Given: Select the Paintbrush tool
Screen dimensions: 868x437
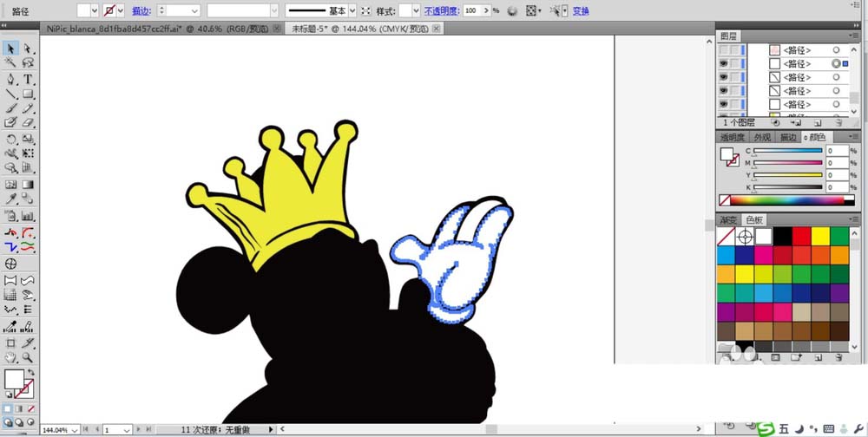Looking at the screenshot, I should pyautogui.click(x=10, y=108).
